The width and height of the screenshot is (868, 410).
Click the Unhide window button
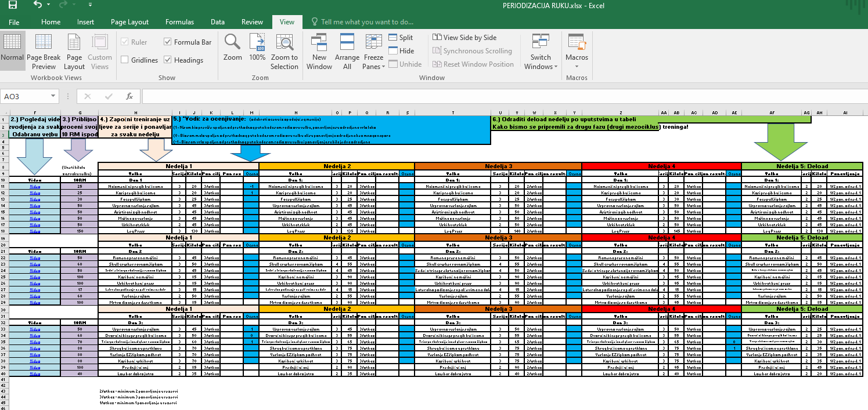click(x=405, y=64)
